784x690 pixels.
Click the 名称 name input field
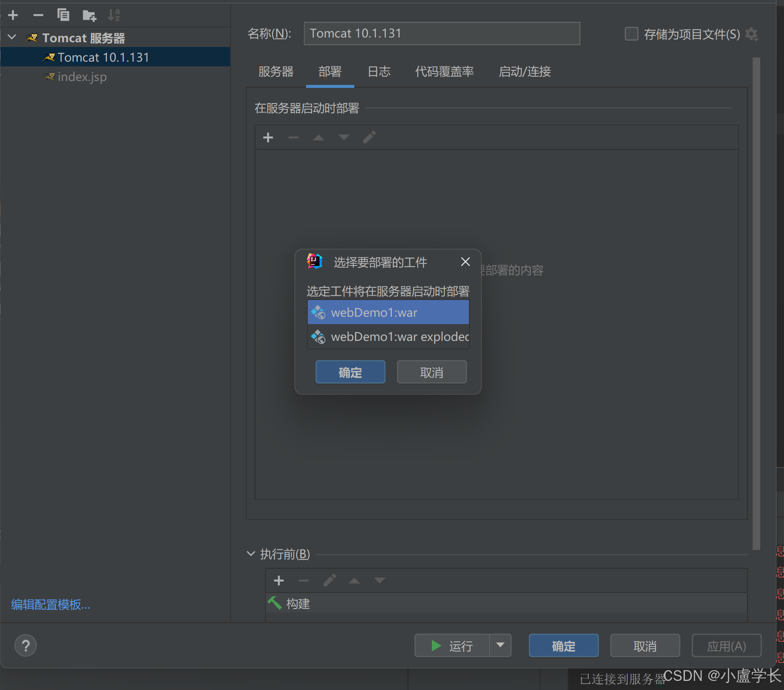[x=441, y=34]
